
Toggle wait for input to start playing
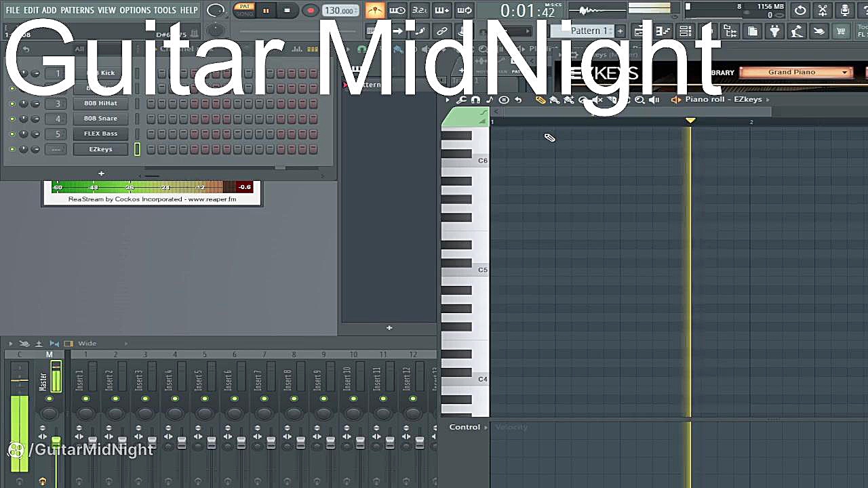[397, 10]
